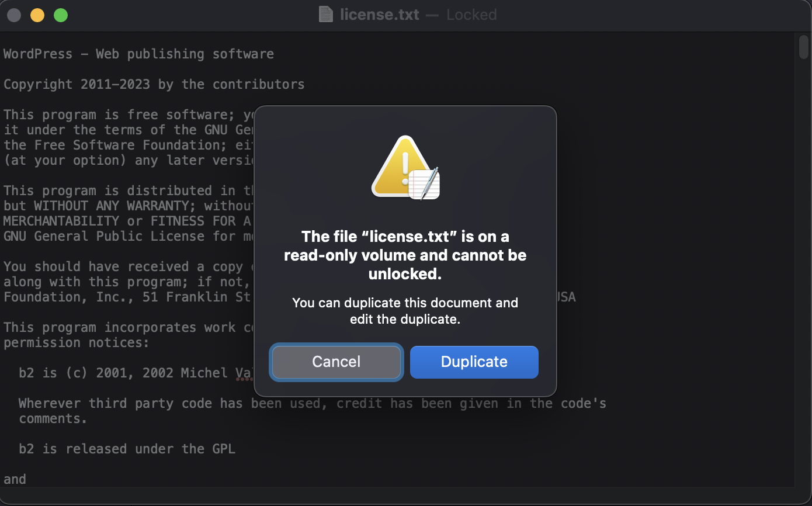Click the green full-screen window button
Image resolution: width=812 pixels, height=506 pixels.
60,15
